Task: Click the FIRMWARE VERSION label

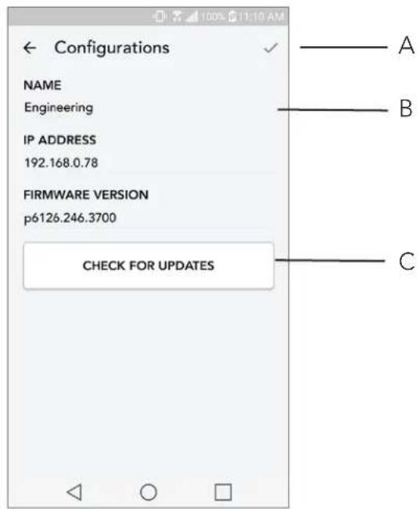Action: point(86,195)
